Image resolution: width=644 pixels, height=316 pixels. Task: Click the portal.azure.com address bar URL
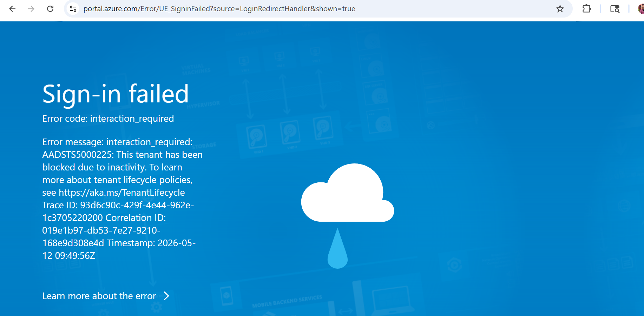(219, 9)
